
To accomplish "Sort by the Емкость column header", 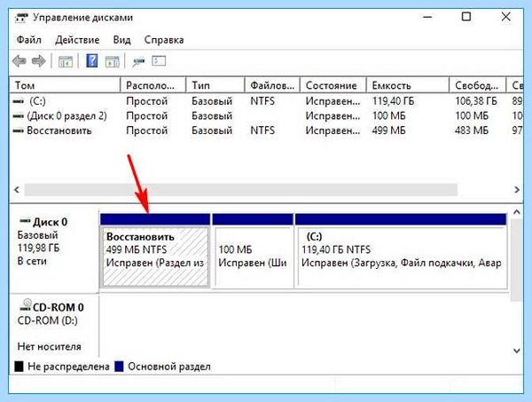I will point(408,85).
